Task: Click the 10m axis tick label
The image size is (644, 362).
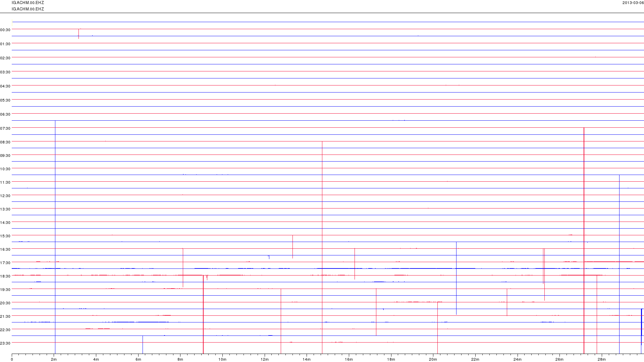Action: tap(223, 360)
